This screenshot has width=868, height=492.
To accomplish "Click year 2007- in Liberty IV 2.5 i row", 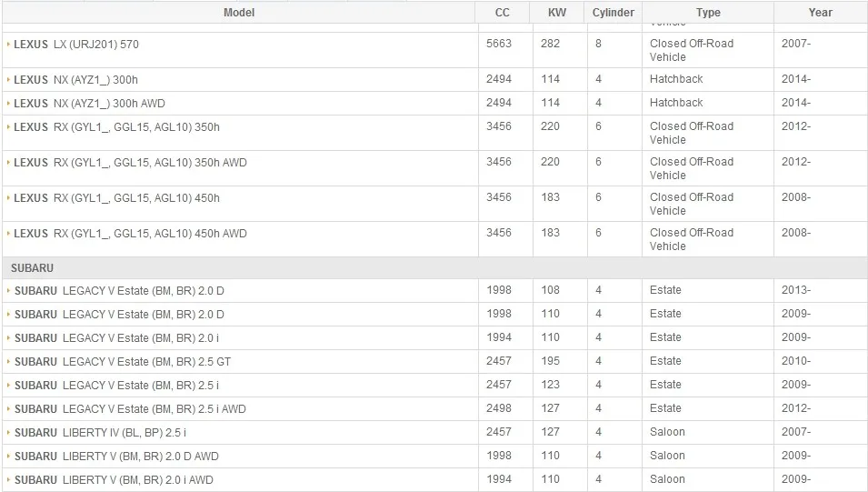I will [x=796, y=432].
